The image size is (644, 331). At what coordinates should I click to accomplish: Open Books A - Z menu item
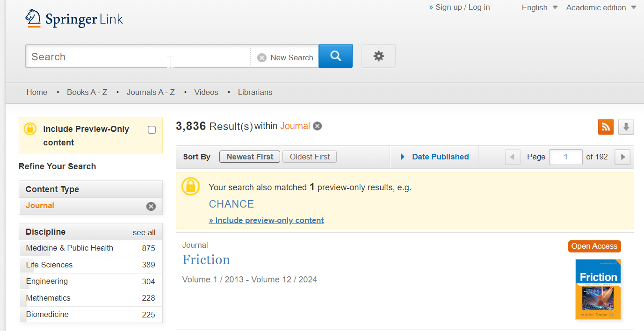[87, 92]
